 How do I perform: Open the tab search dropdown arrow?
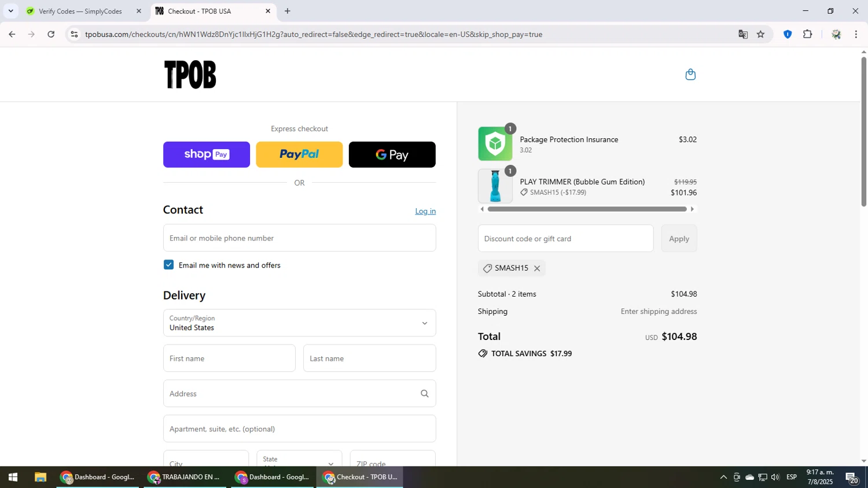pos(10,11)
